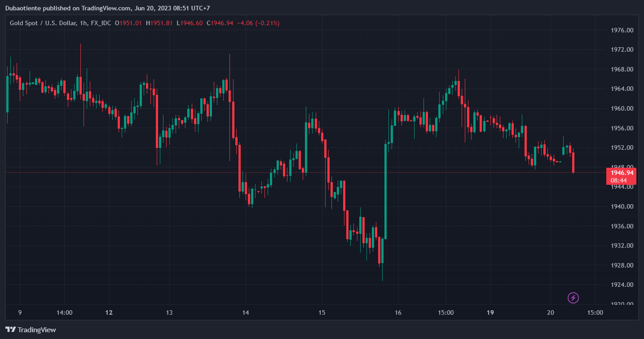
Task: Click the 1924.00 mark on the price axis
Action: point(622,285)
